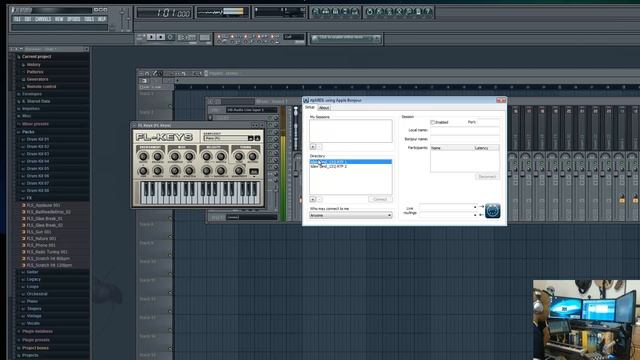Open the 'Who may connect to me' dropdown
Image resolution: width=640 pixels, height=360 pixels.
click(351, 215)
